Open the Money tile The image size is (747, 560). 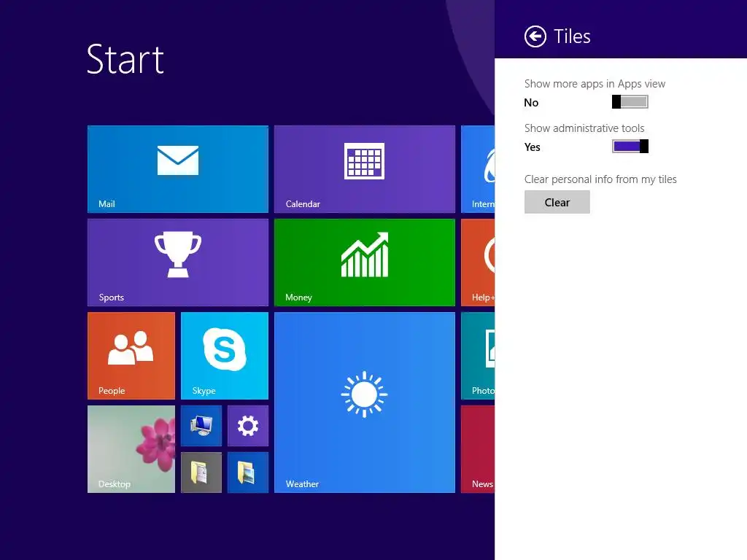[x=365, y=262]
